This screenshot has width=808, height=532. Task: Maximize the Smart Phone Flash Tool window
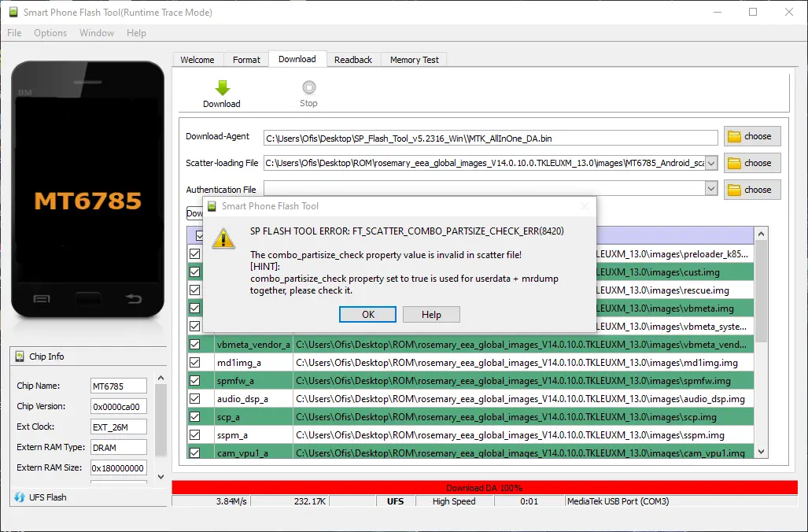point(753,12)
